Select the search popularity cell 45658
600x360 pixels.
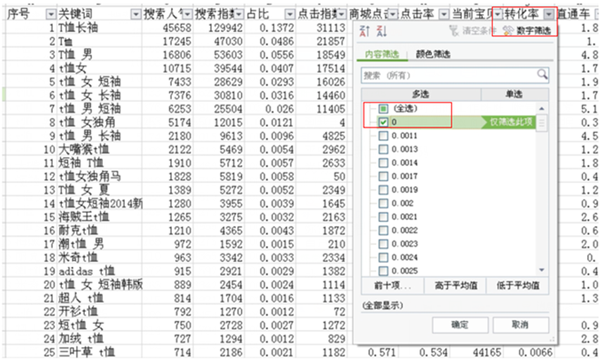[x=168, y=28]
